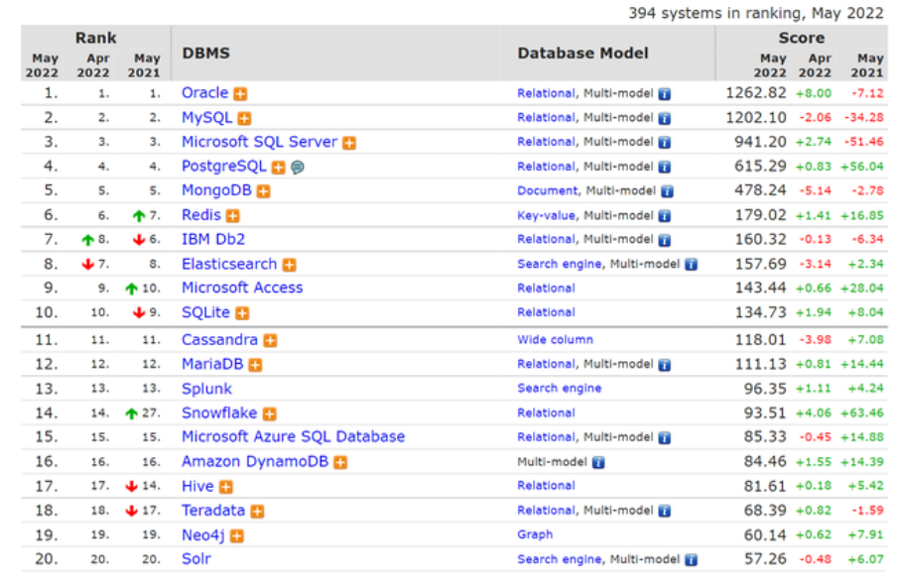Click the info icon beside Amazon DynamoDB's Multi-model
The width and height of the screenshot is (903, 588).
point(598,462)
